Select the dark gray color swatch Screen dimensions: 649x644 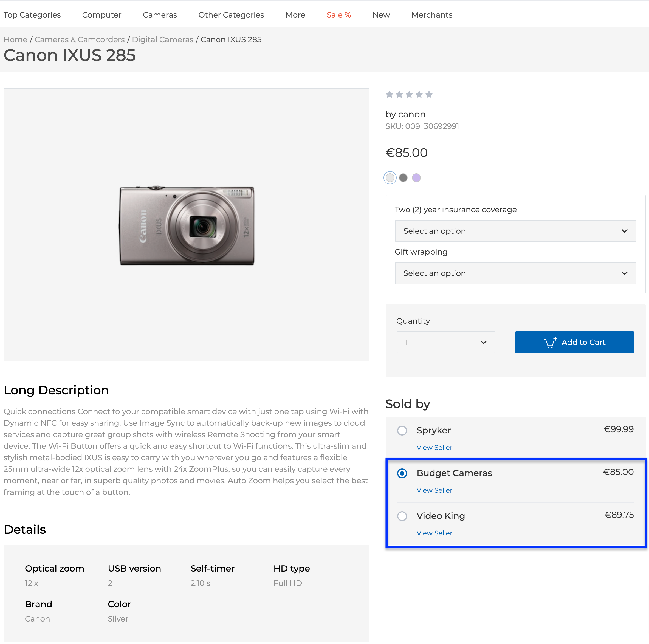coord(403,178)
